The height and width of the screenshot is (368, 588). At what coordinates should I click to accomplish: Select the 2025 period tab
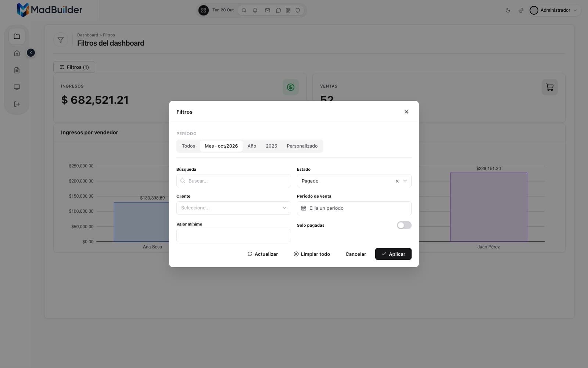point(272,146)
